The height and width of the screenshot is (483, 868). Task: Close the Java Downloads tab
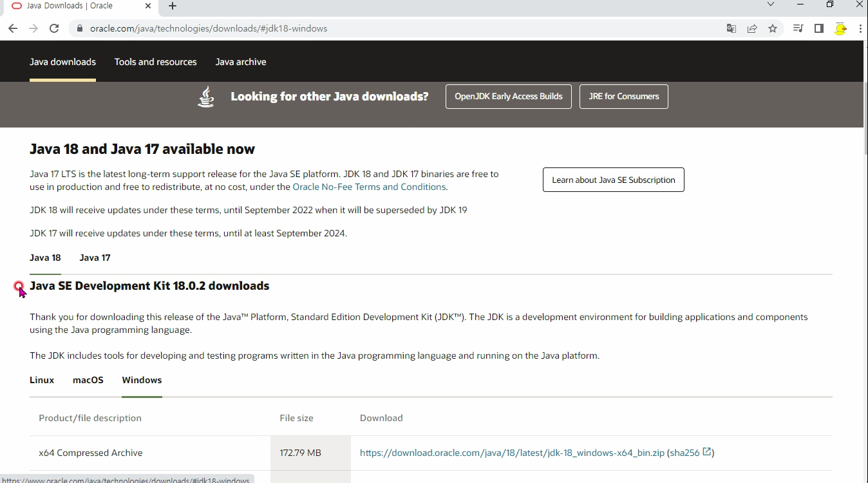[148, 6]
